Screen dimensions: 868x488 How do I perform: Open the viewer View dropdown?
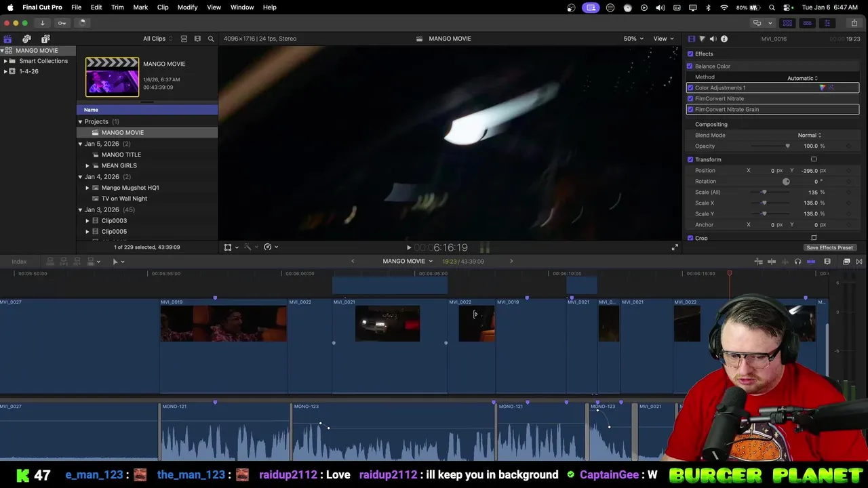click(663, 39)
